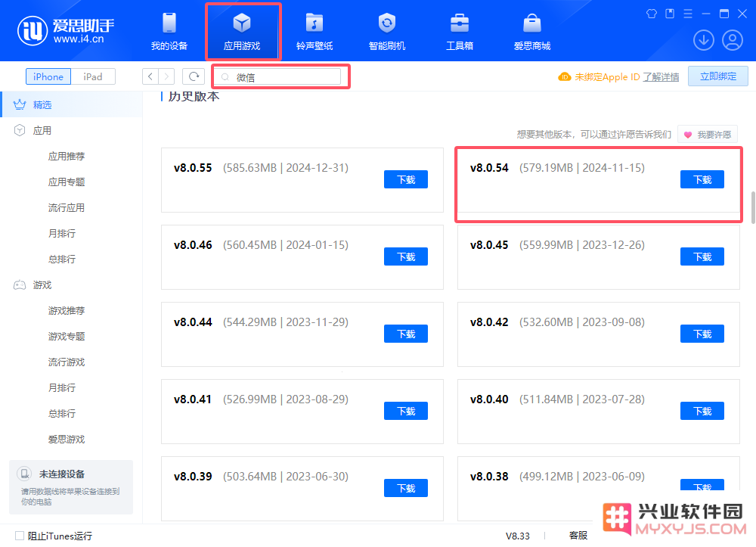Click the cube icon beside 应用
The width and height of the screenshot is (756, 547).
tap(20, 130)
